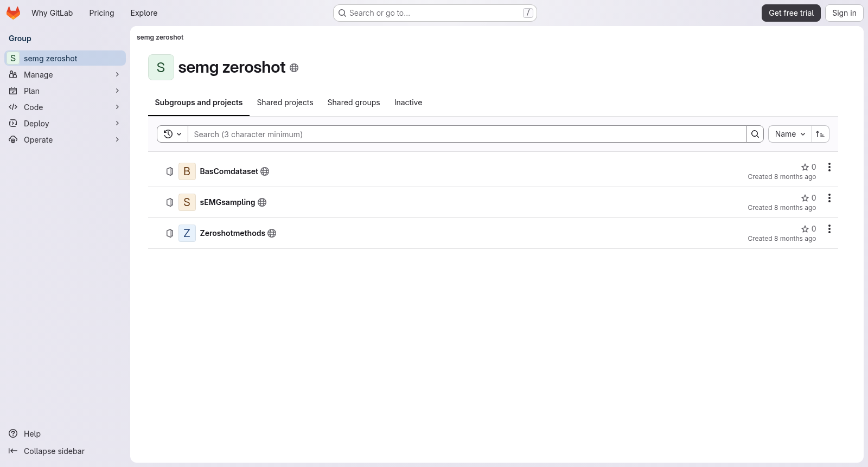
Task: Focus the Search (3 character minimum) field
Action: pyautogui.click(x=467, y=134)
